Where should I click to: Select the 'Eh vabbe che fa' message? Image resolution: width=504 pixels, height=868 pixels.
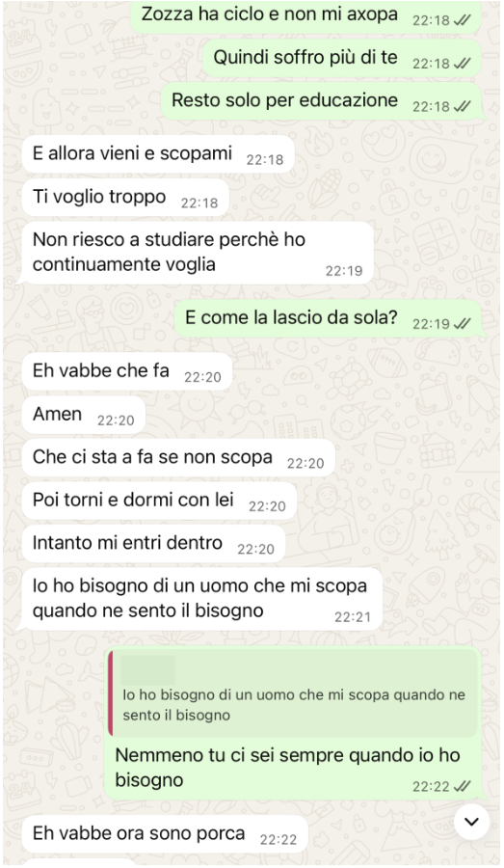(126, 371)
